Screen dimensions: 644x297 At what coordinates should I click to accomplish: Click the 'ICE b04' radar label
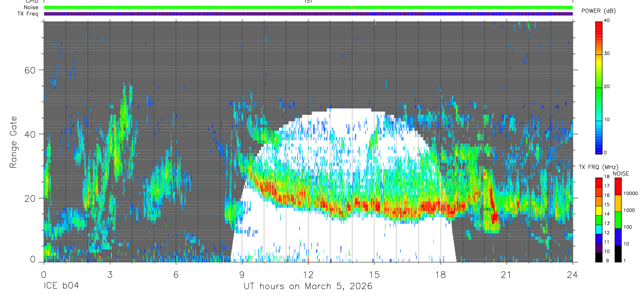click(61, 287)
